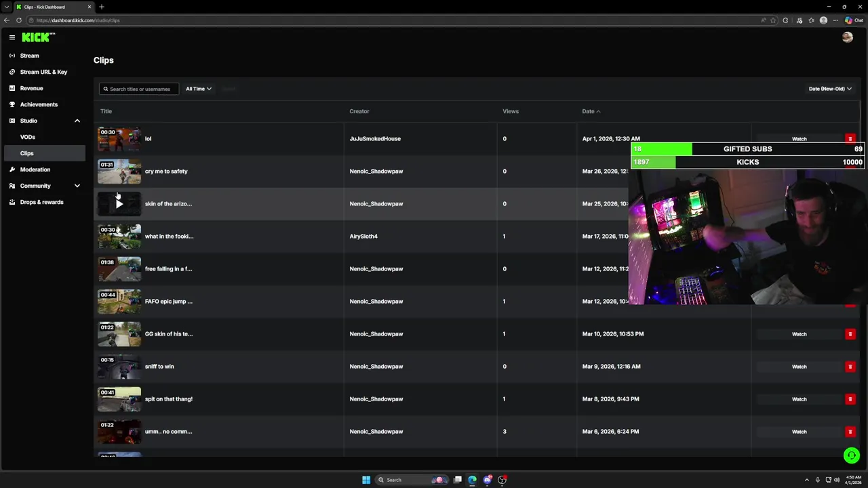868x488 pixels.
Task: Delete the 'lol' clip with the trash icon
Action: click(850, 139)
